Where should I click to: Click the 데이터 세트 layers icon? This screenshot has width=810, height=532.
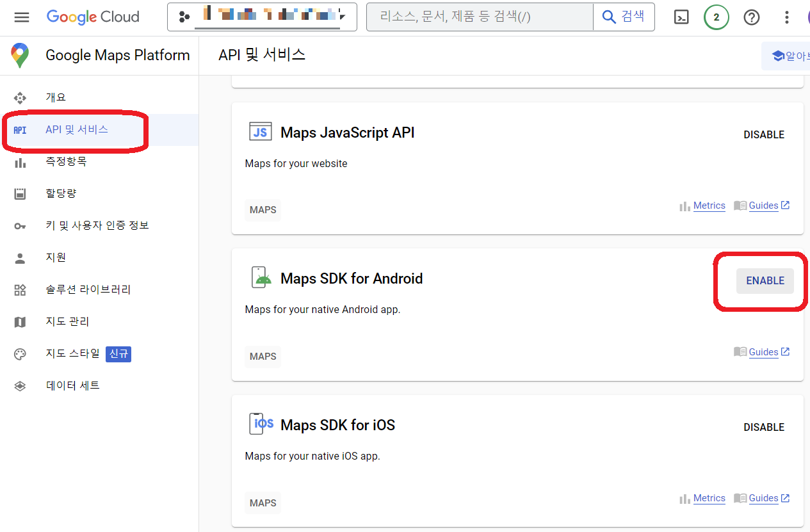[x=20, y=386]
